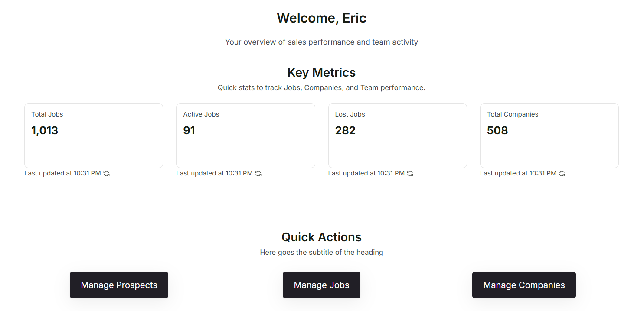The image size is (644, 311).
Task: Refresh the Total Jobs metric
Action: (x=107, y=173)
